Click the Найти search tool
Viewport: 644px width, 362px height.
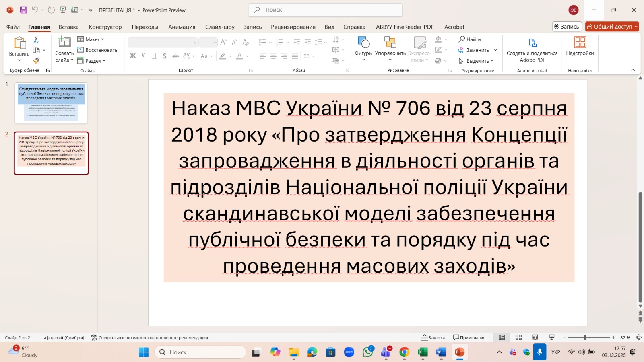coord(470,39)
